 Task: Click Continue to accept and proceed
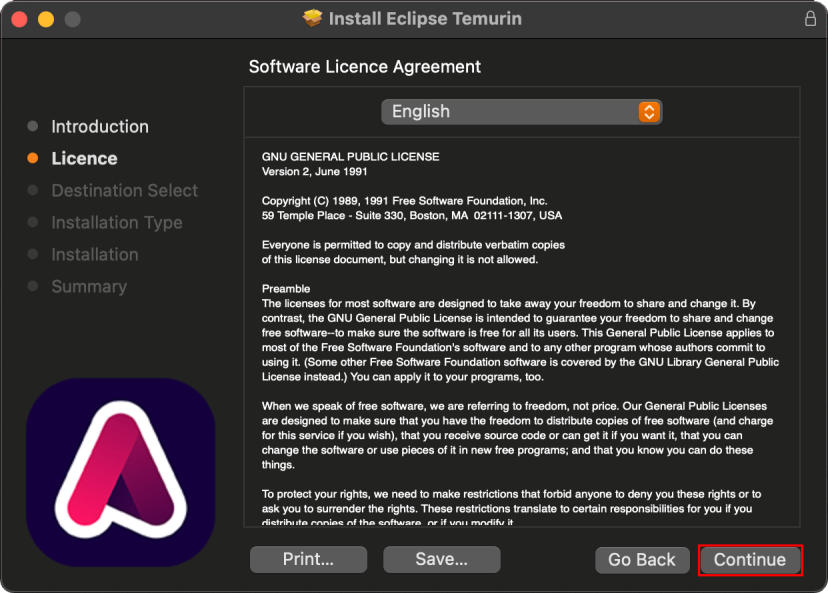pyautogui.click(x=749, y=560)
